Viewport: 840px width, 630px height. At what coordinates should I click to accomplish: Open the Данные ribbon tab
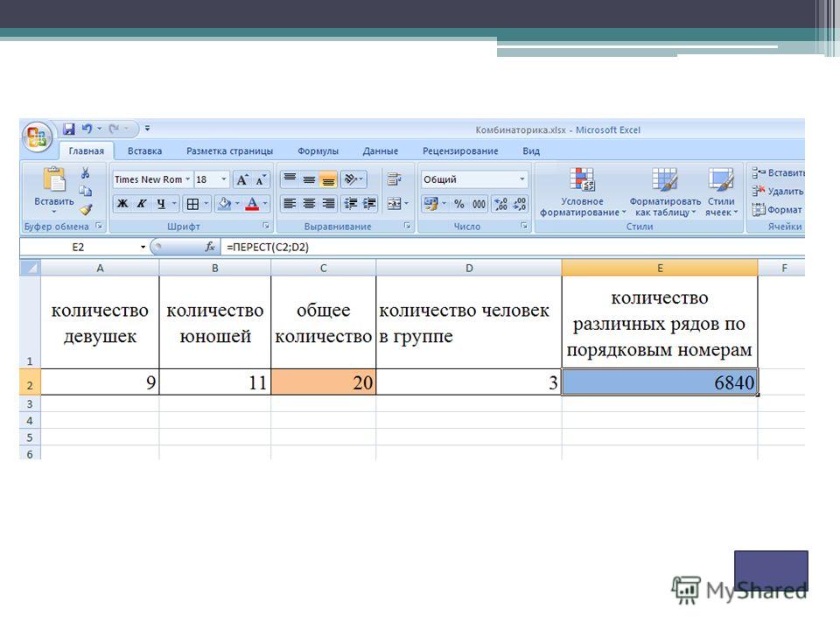pos(381,151)
